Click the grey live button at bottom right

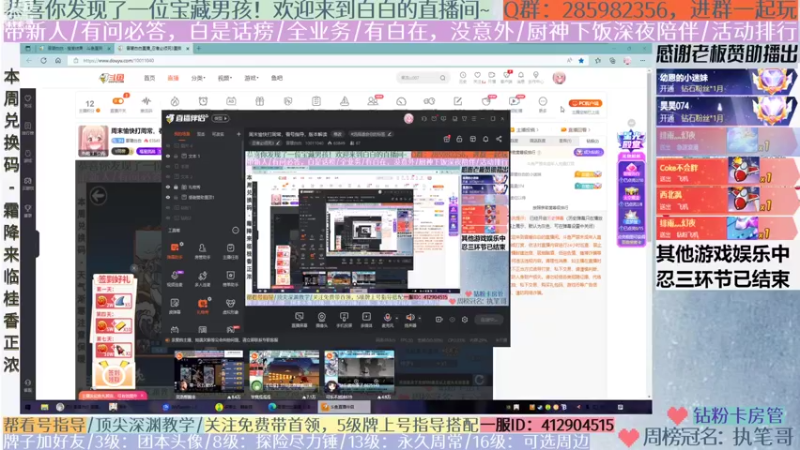pos(489,319)
